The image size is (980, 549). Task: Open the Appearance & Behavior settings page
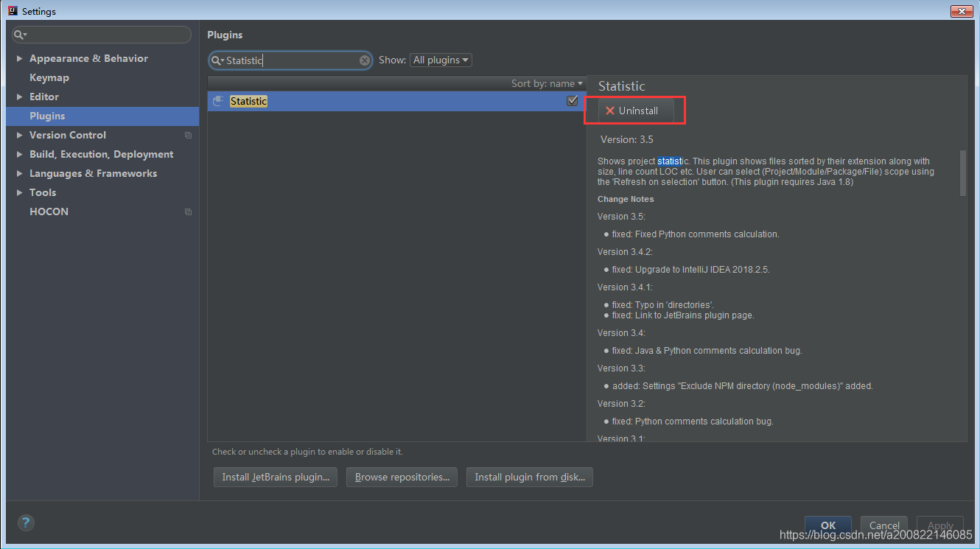[88, 58]
